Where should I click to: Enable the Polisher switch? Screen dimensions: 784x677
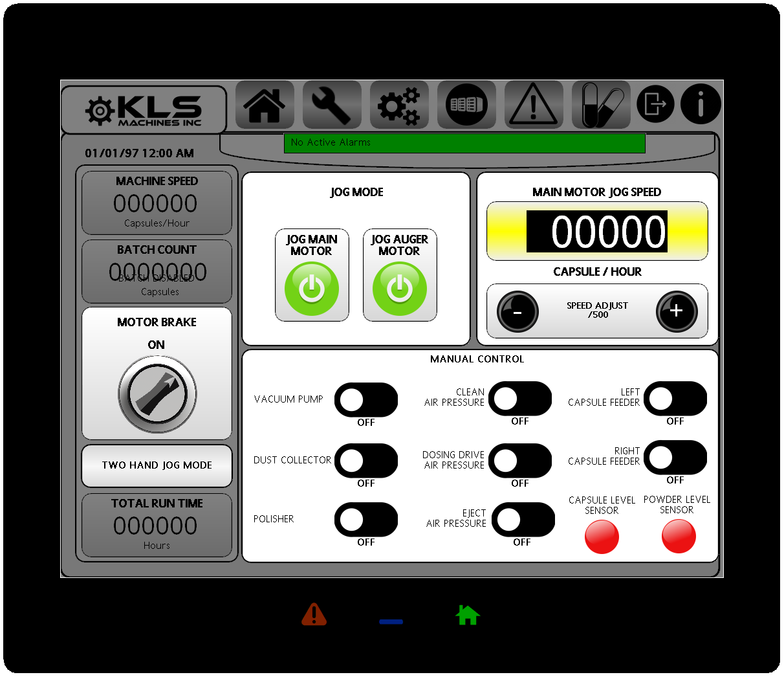[x=365, y=520]
